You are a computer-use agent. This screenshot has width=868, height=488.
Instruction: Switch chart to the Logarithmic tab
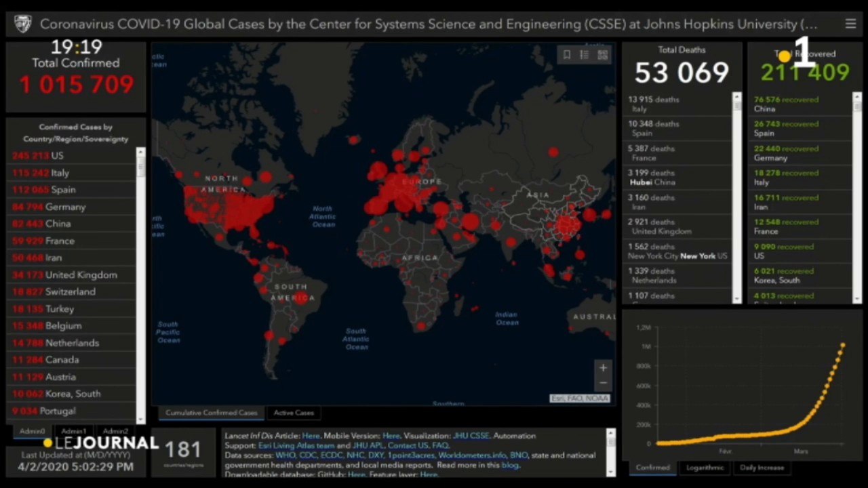pos(705,468)
